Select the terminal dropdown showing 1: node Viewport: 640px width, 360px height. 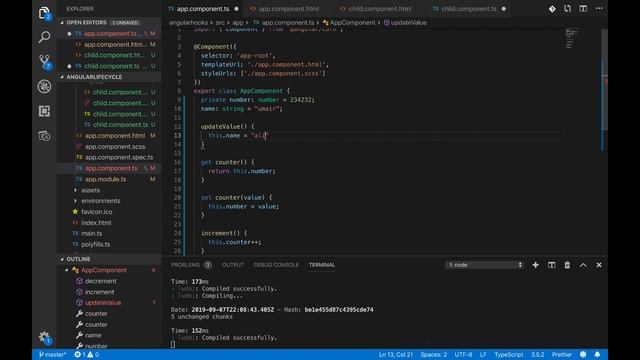click(484, 265)
